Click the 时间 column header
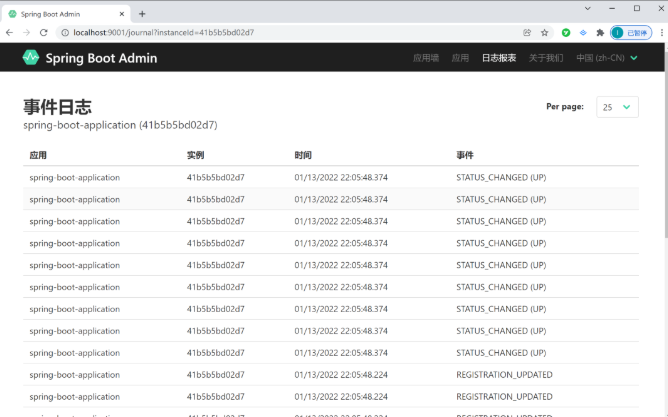 tap(303, 155)
